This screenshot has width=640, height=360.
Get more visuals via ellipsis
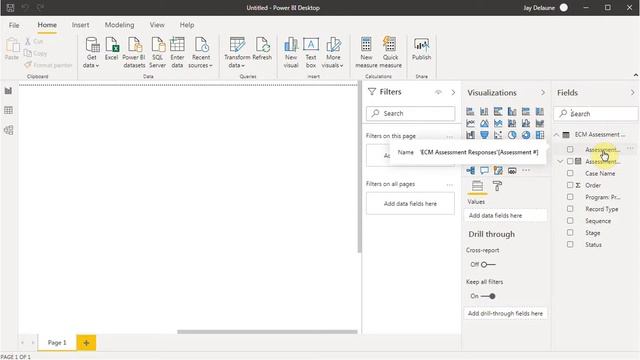click(526, 170)
